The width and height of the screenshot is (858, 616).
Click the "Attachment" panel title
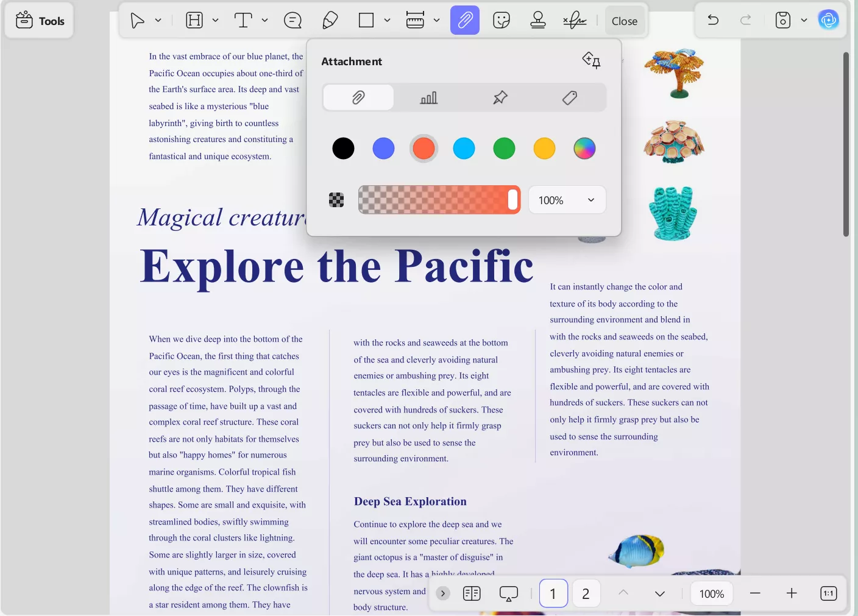(352, 62)
